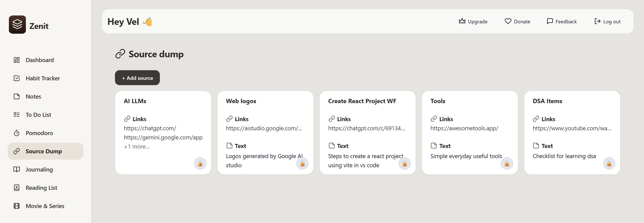Click the Zenit logo icon
644x223 pixels.
tap(17, 25)
